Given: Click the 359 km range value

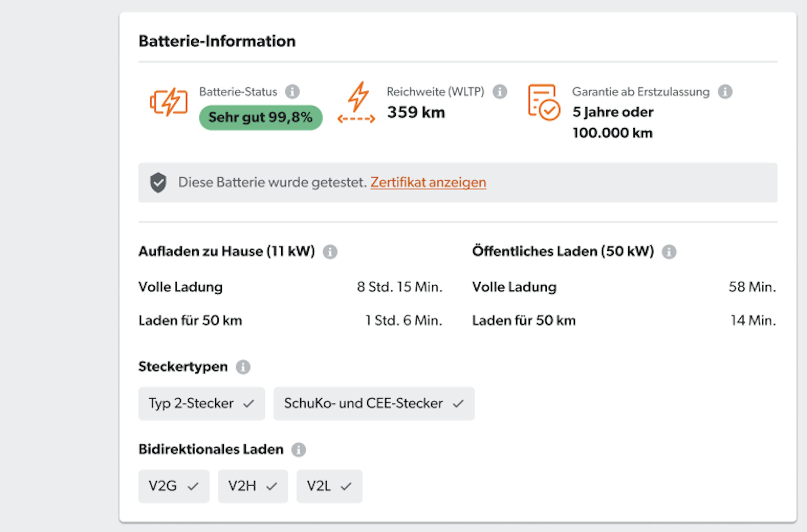Looking at the screenshot, I should 416,112.
